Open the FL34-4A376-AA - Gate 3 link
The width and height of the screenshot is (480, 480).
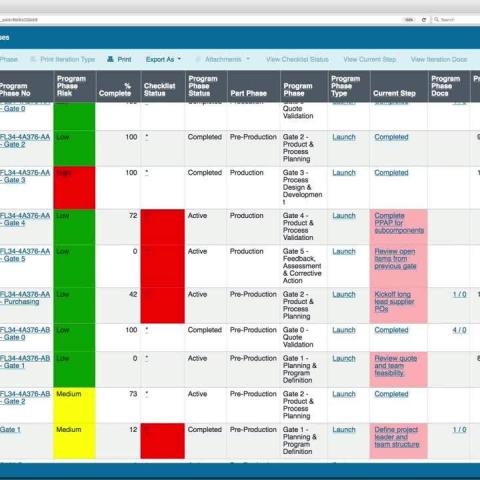[x=25, y=176]
